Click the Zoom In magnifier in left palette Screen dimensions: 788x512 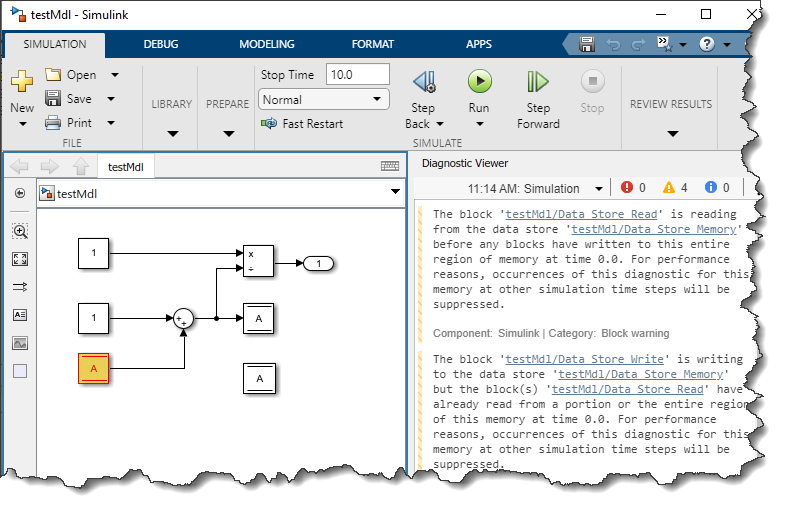(x=20, y=231)
